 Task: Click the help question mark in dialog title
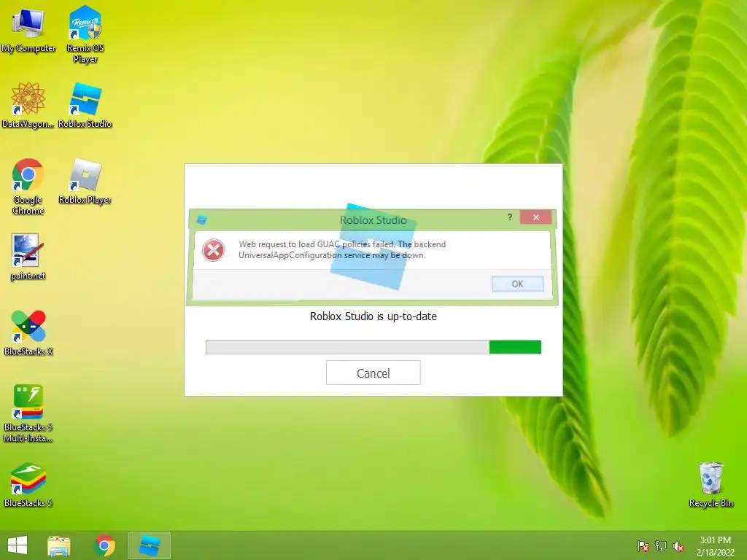click(x=510, y=217)
